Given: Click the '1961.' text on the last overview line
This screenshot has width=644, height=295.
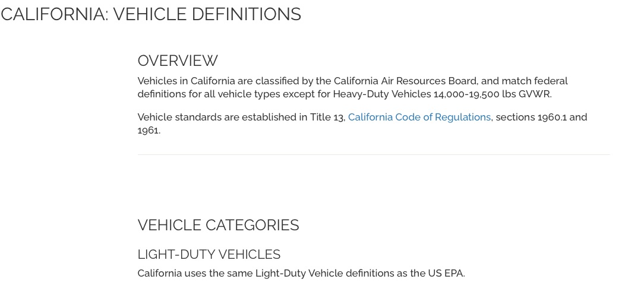Looking at the screenshot, I should pyautogui.click(x=149, y=131).
